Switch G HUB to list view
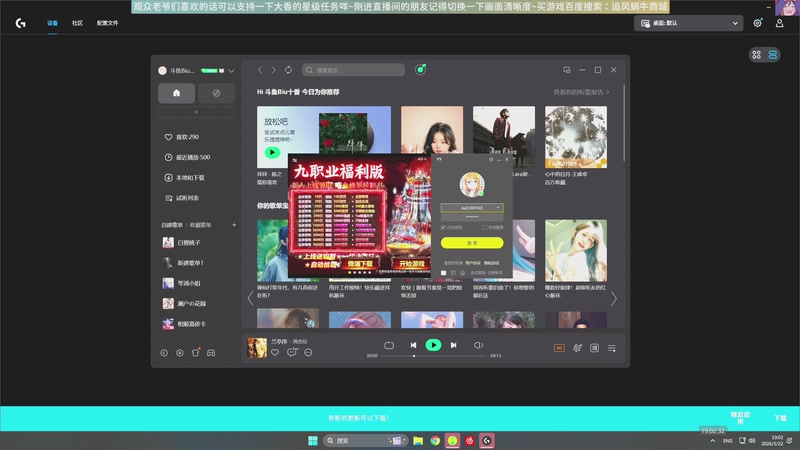 tap(773, 55)
